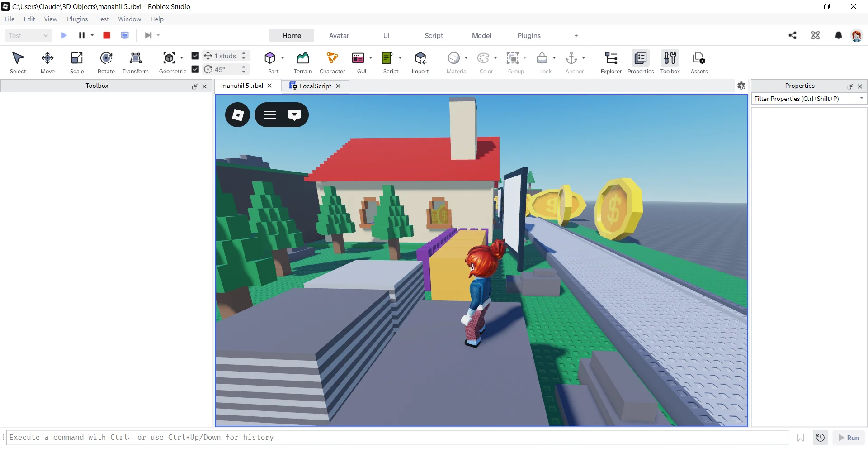
Task: Open the Plugins menu in menu bar
Action: (x=77, y=19)
